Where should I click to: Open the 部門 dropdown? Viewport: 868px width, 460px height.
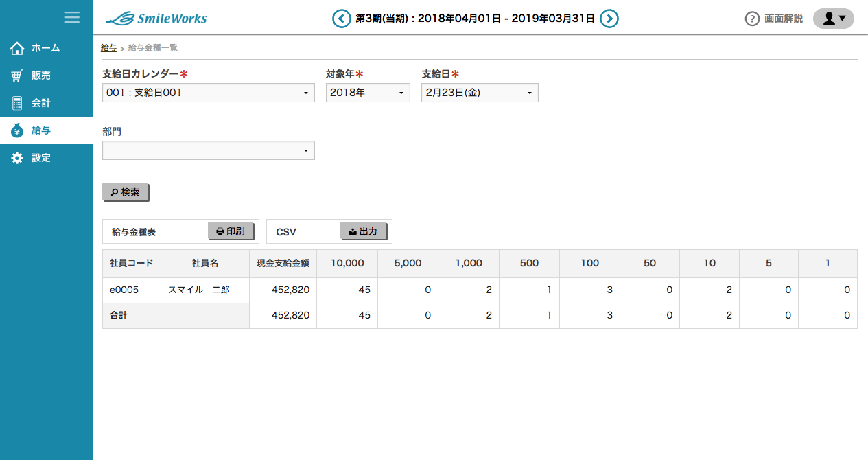pos(209,150)
